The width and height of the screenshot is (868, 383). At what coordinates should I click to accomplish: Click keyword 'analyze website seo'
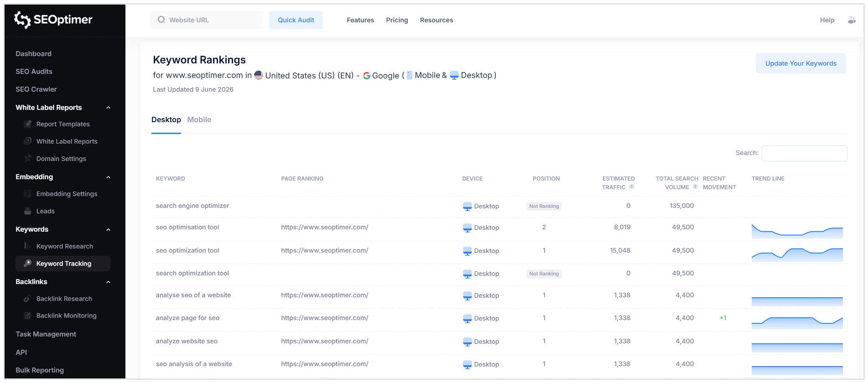coord(187,341)
